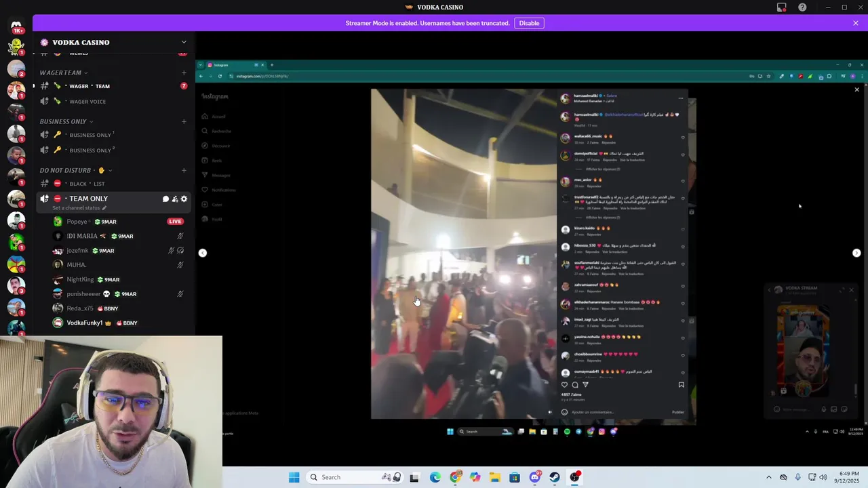This screenshot has height=488, width=868.
Task: Open Discord help icon in title bar
Action: coord(802,7)
